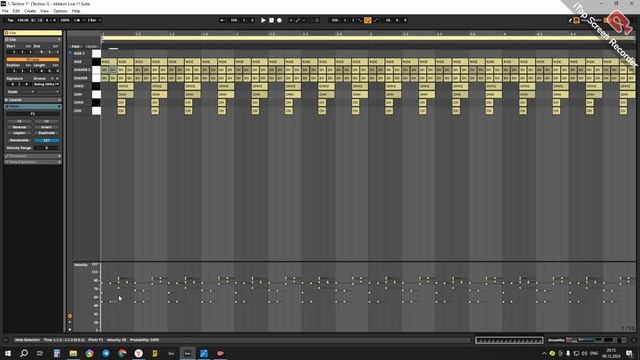Image resolution: width=640 pixels, height=360 pixels.
Task: Toggle the Punch-Out switch right of Loop
Action: (x=376, y=20)
